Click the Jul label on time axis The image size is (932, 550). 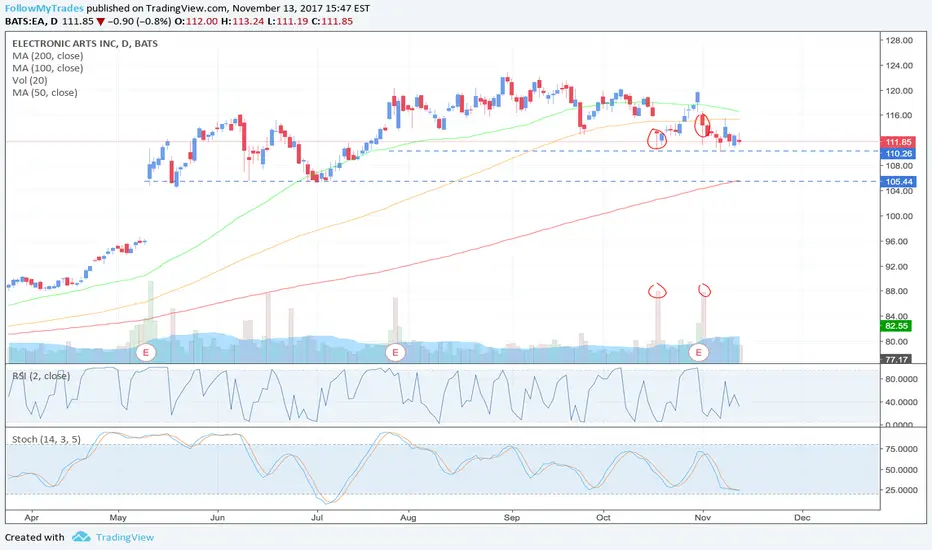click(317, 517)
